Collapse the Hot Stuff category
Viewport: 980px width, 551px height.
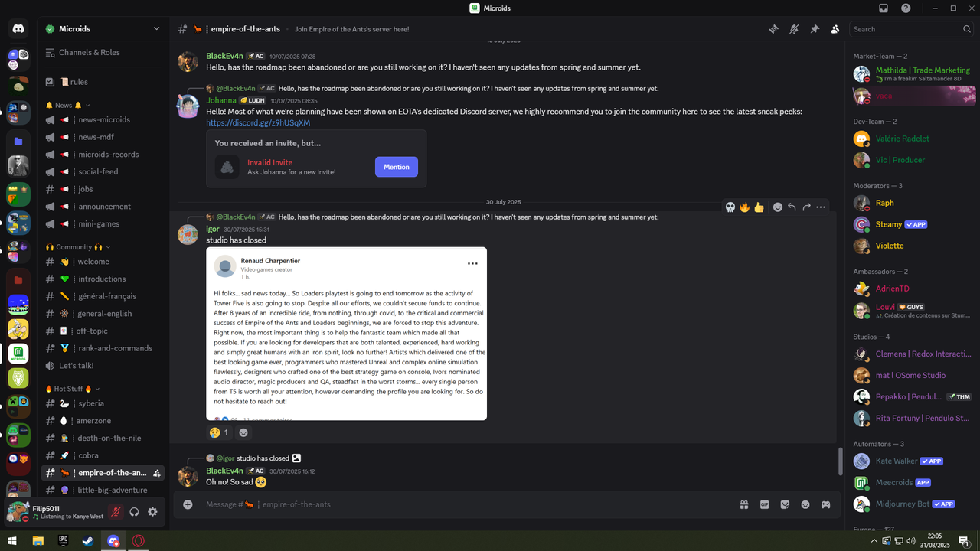coord(73,389)
